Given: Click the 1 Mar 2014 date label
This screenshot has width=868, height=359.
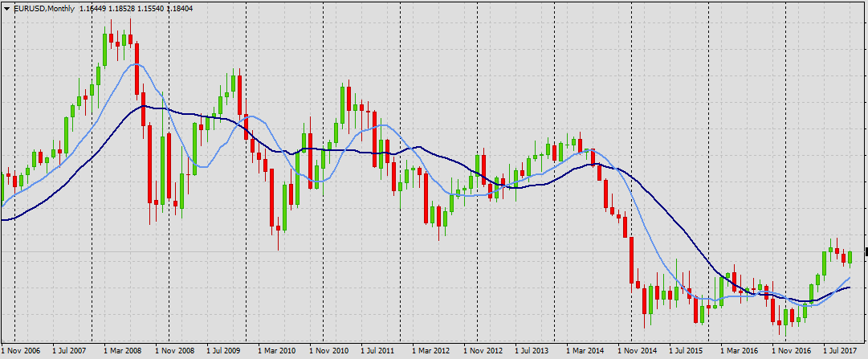Looking at the screenshot, I should coord(585,351).
